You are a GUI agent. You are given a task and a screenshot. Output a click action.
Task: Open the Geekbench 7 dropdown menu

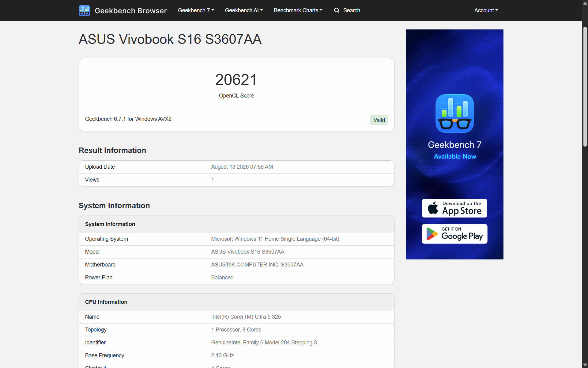196,10
